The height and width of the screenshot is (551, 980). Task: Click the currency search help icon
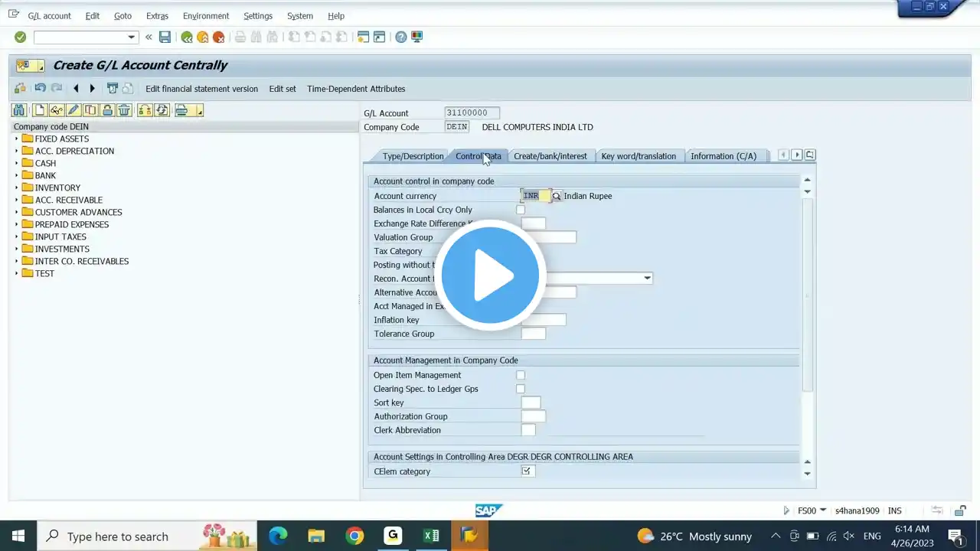pyautogui.click(x=557, y=196)
